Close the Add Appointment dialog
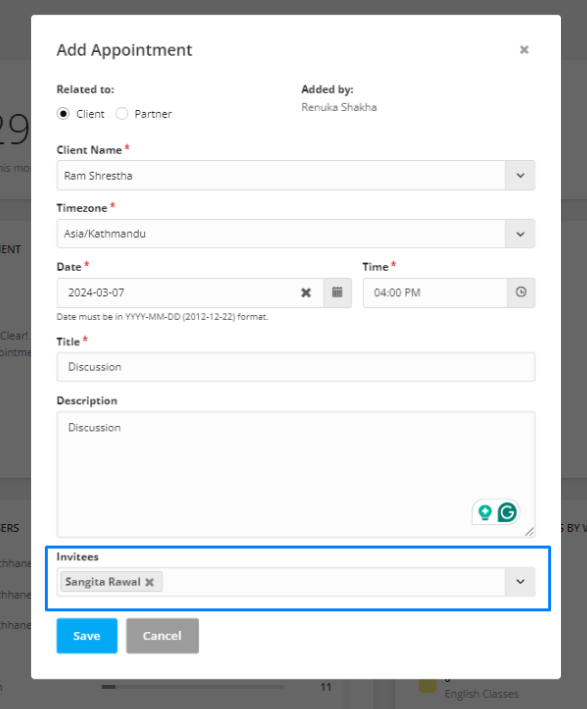 524,50
